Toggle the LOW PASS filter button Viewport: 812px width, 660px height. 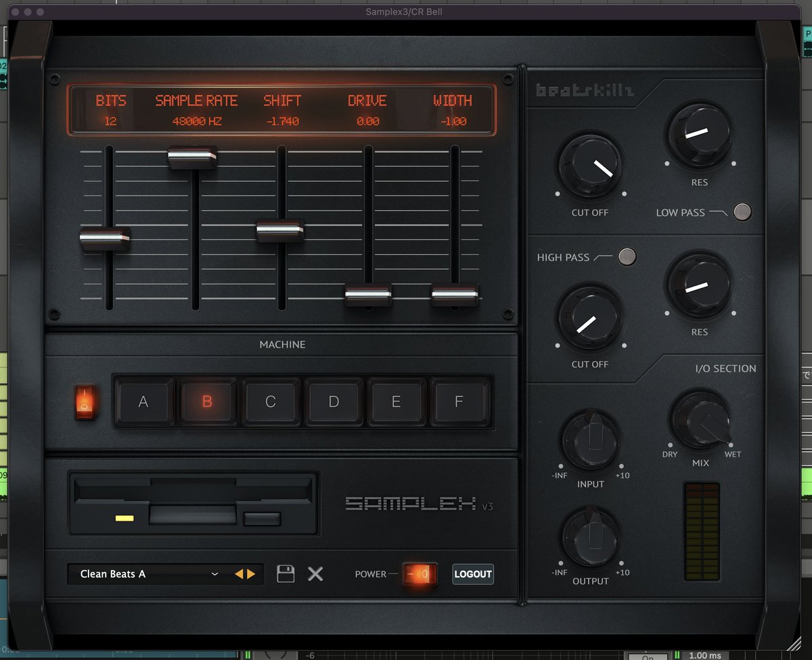point(742,212)
